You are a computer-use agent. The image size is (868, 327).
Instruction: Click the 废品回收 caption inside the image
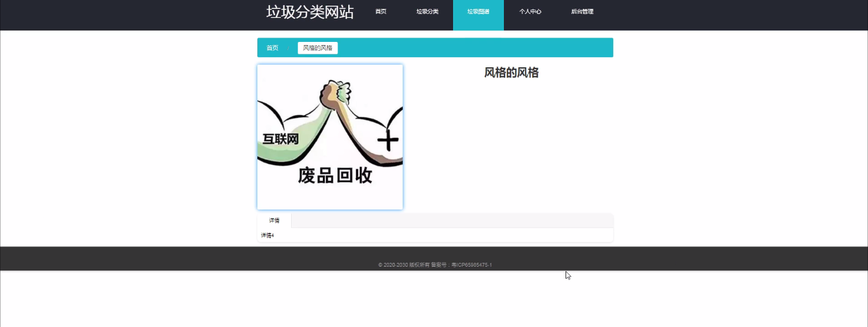335,176
